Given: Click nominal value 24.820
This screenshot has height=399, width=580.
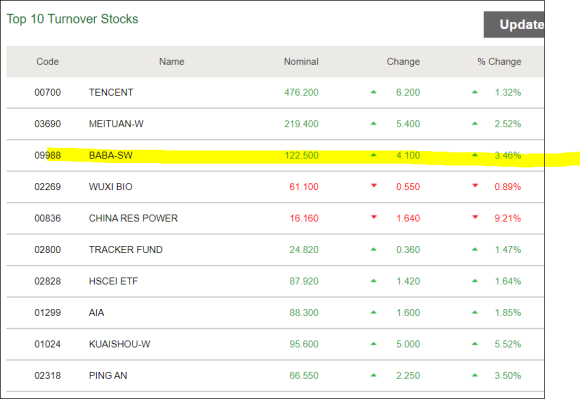Looking at the screenshot, I should point(304,250).
